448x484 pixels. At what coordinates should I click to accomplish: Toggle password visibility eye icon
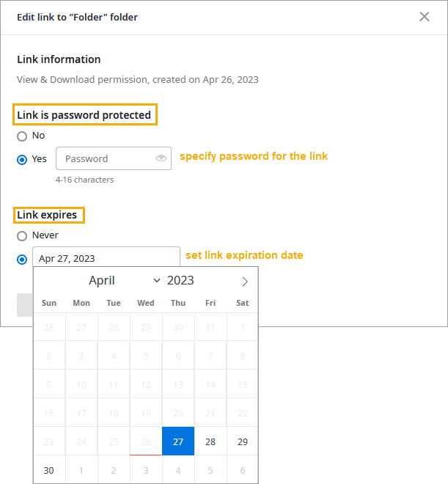[x=161, y=158]
